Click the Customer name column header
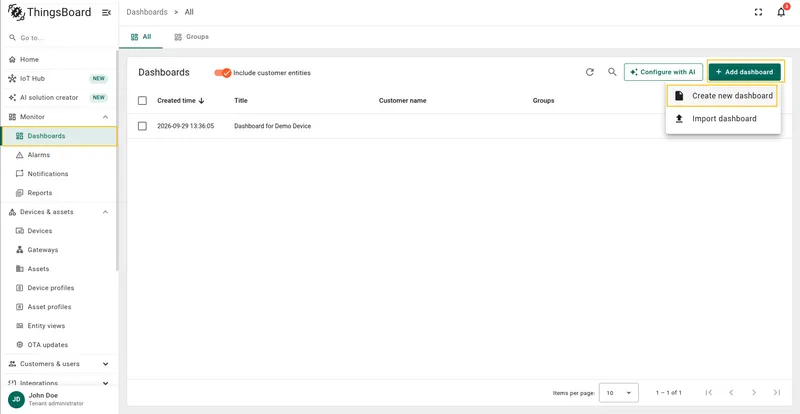This screenshot has width=800, height=414. tap(403, 101)
